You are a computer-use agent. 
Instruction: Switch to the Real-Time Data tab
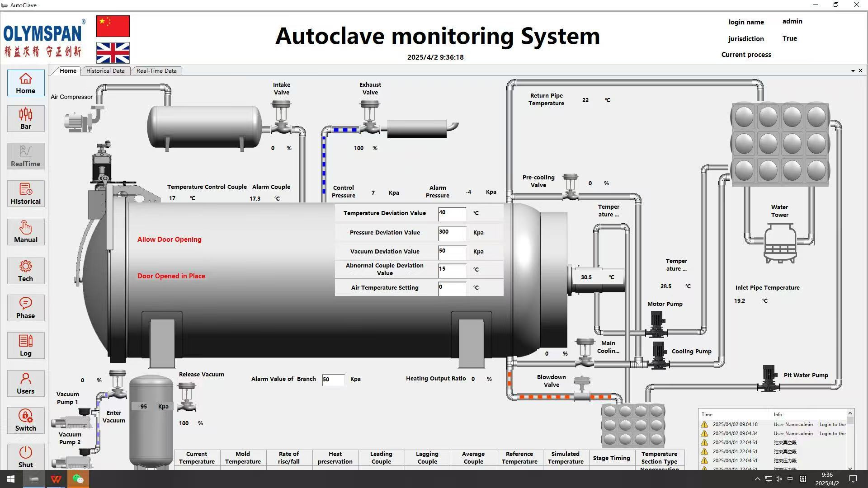tap(156, 71)
